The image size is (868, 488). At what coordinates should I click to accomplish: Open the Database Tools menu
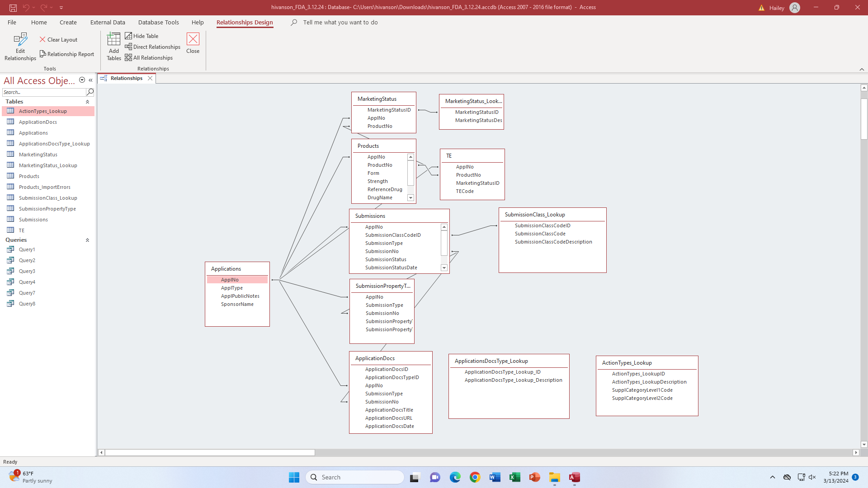[x=158, y=22]
